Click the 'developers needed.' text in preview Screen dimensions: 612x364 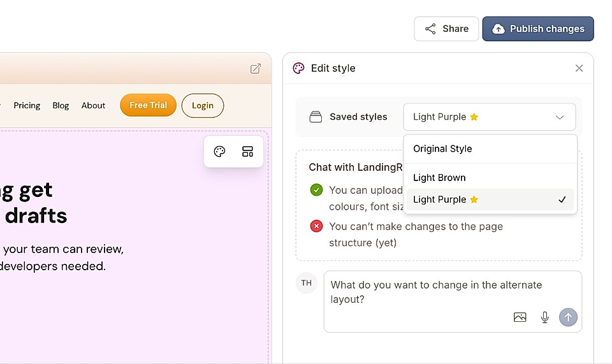point(53,266)
